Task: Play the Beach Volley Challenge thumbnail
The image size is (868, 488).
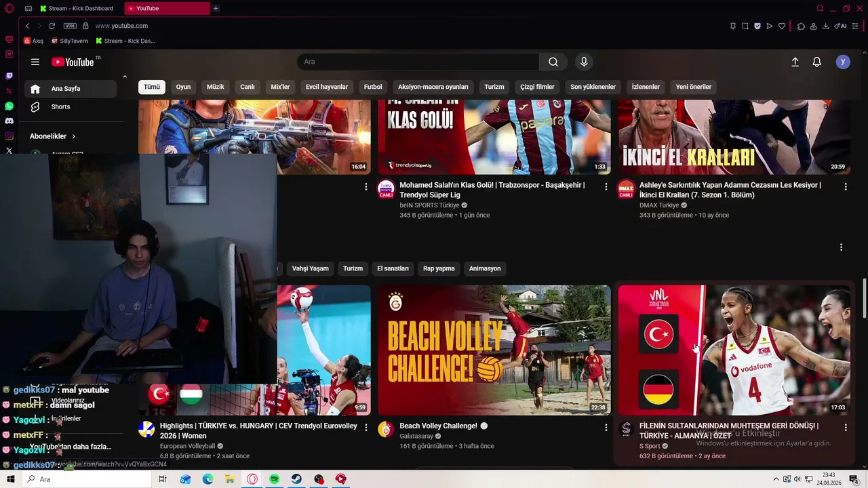Action: (x=494, y=350)
